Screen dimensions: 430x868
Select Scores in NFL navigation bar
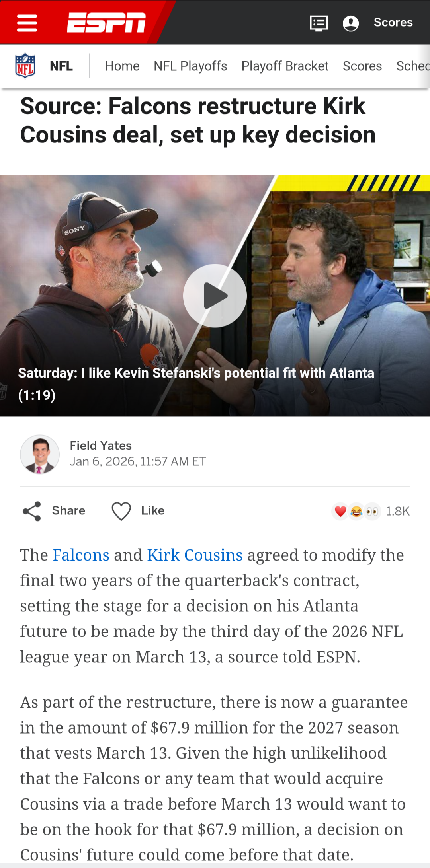pos(362,66)
